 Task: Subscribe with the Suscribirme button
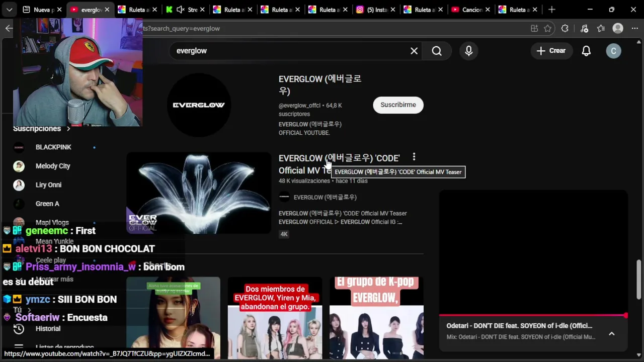[398, 105]
